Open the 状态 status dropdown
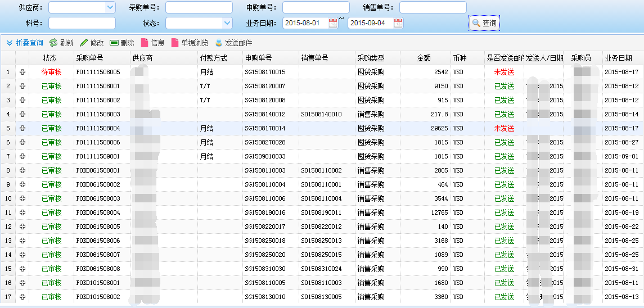This screenshot has width=644, height=308. pyautogui.click(x=227, y=23)
